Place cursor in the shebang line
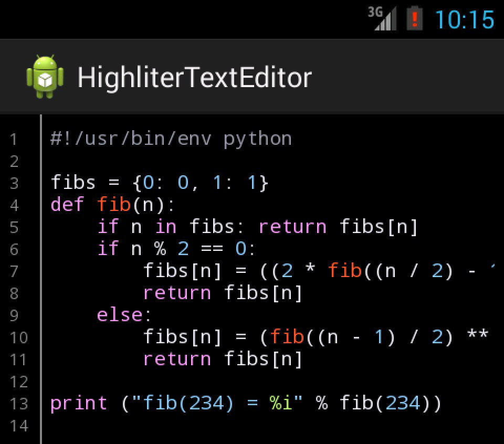The height and width of the screenshot is (444, 504). [171, 139]
